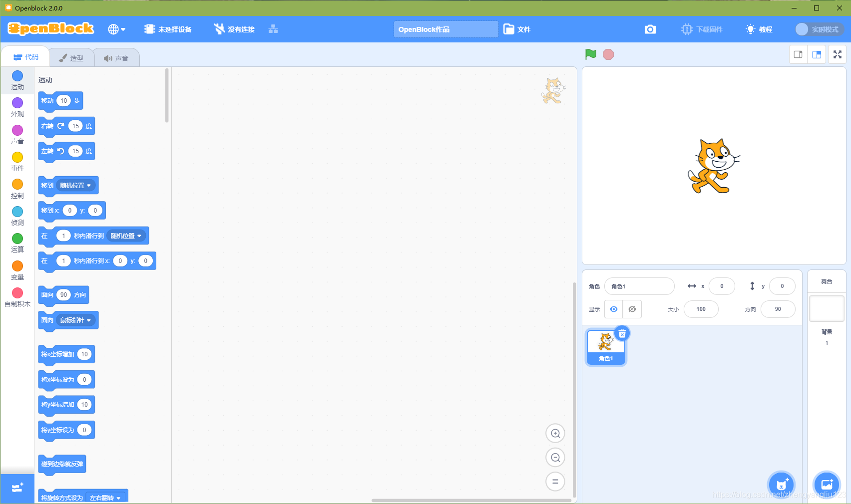Switch to the 声音 tab

[x=116, y=58]
